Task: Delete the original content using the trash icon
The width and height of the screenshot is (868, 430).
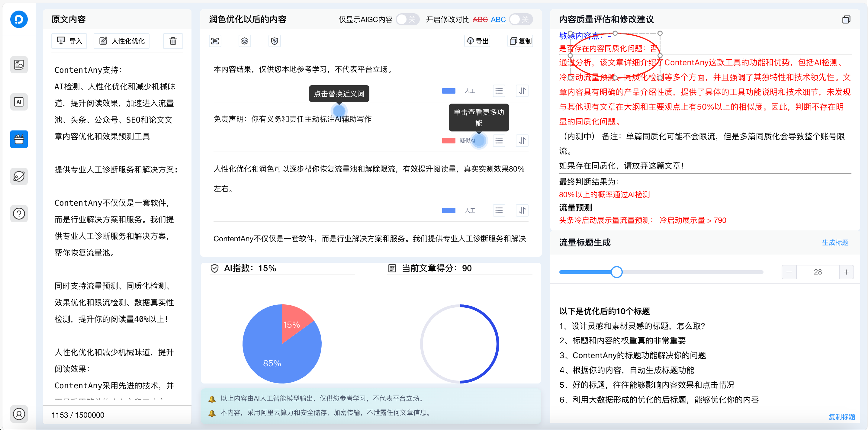Action: point(173,41)
